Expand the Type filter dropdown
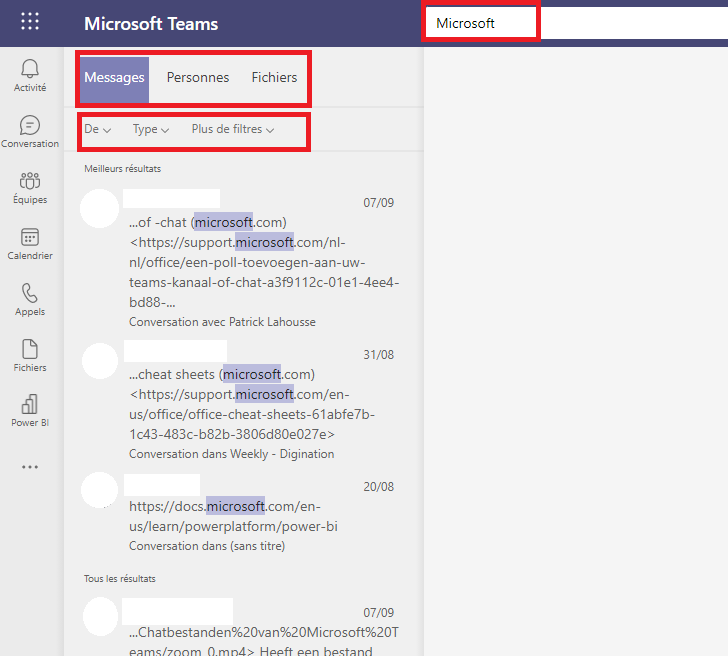Viewport: 728px width, 656px height. click(150, 129)
